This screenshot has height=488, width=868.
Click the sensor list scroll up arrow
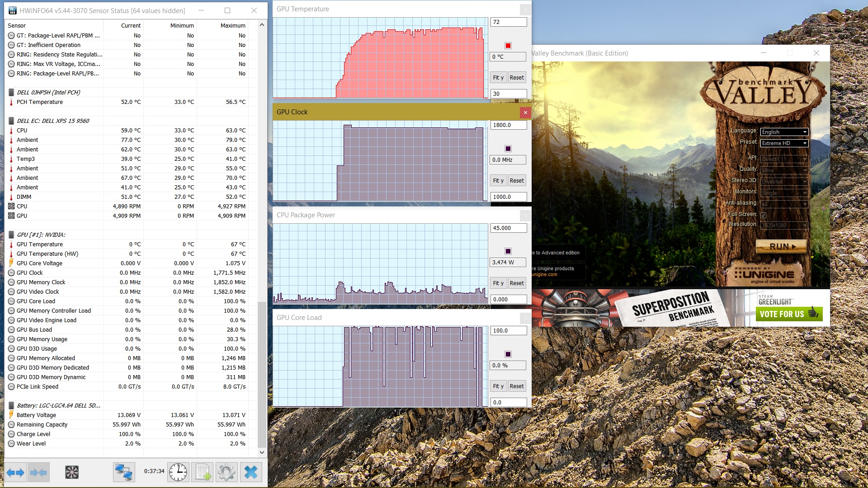[262, 25]
